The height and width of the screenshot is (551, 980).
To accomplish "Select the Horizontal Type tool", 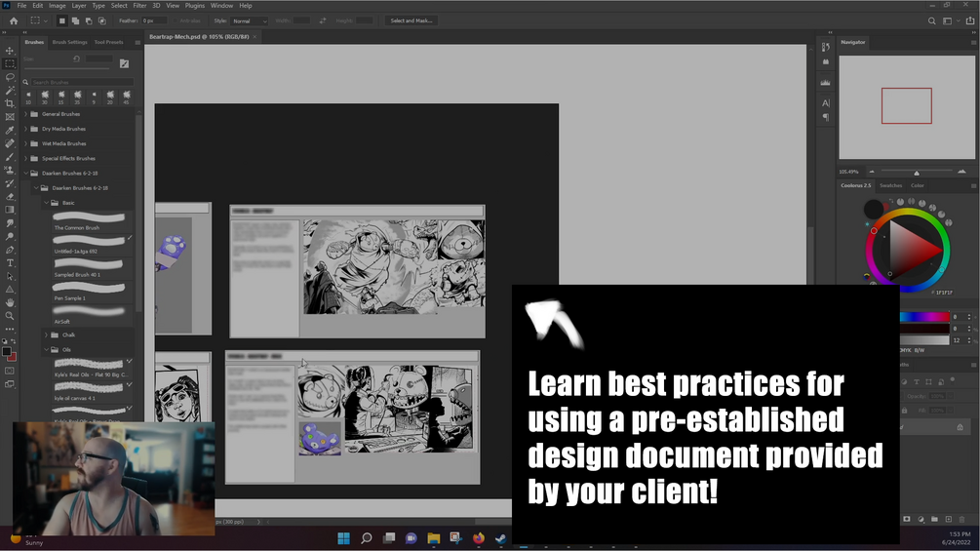I will [x=10, y=263].
